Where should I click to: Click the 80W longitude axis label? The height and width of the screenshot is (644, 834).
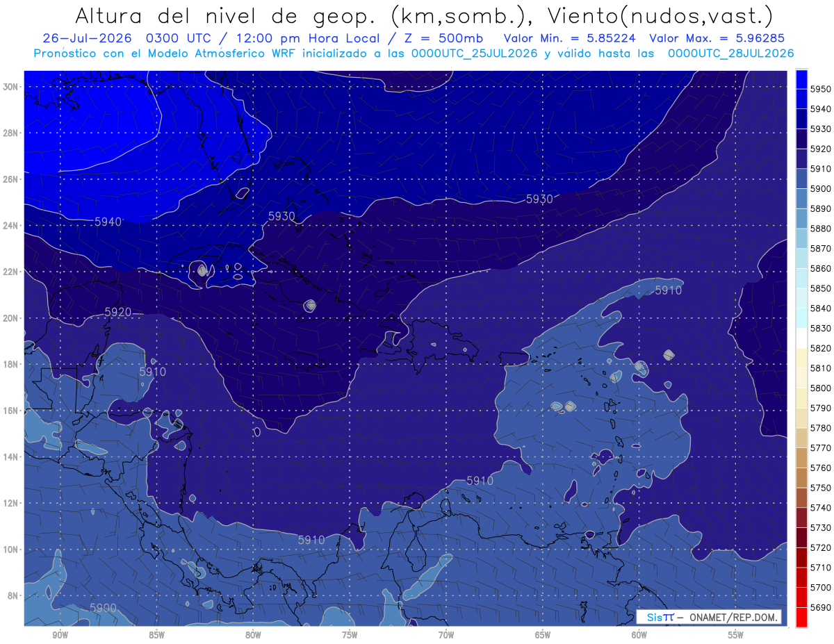[253, 635]
